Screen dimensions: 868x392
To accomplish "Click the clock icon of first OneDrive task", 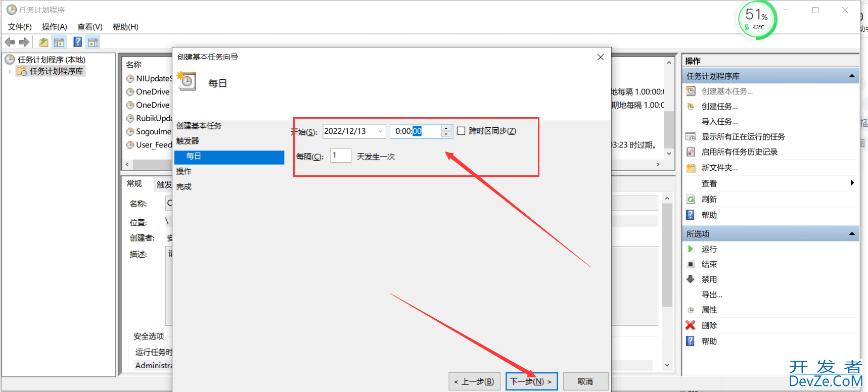I will pos(130,92).
